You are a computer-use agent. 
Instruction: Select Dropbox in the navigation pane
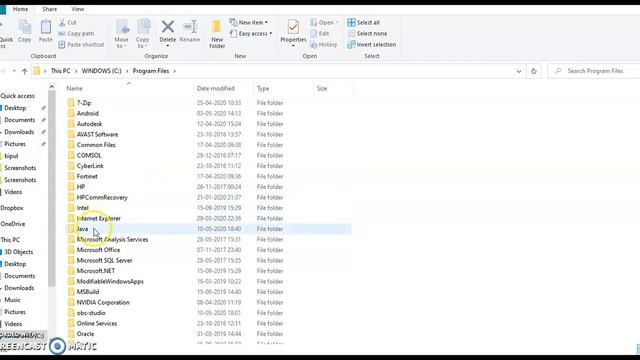pos(12,208)
